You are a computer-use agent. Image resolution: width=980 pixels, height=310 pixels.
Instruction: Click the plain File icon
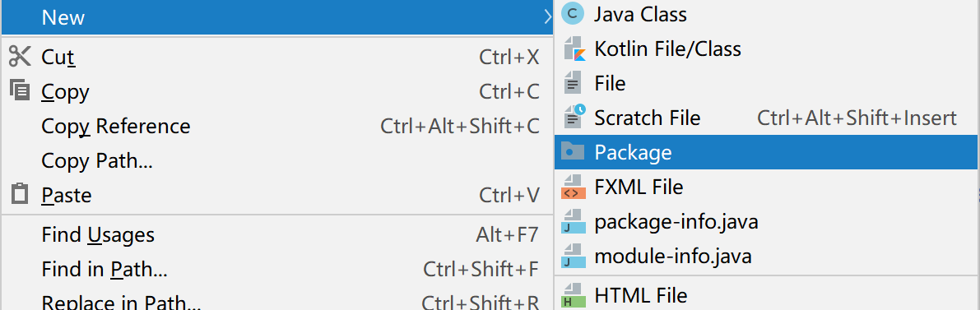pyautogui.click(x=572, y=83)
